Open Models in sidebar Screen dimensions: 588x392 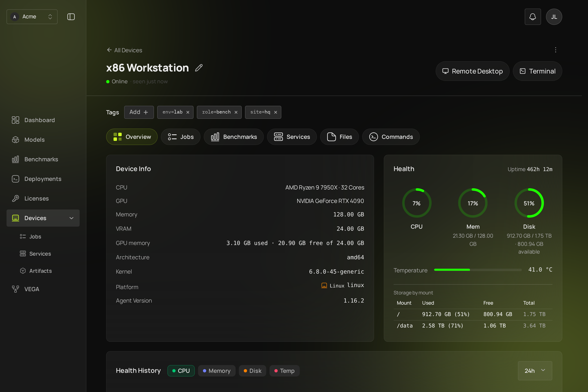[43, 140]
